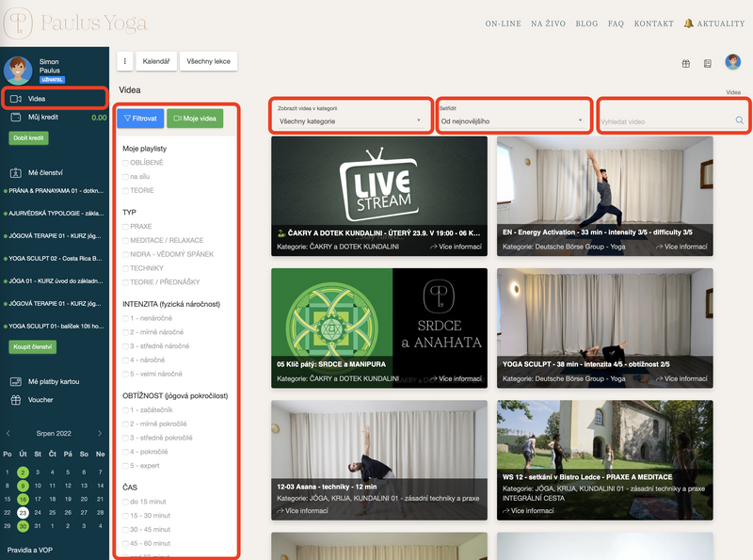753x560 pixels.
Task: Click the Aktuality bell icon
Action: click(x=688, y=23)
